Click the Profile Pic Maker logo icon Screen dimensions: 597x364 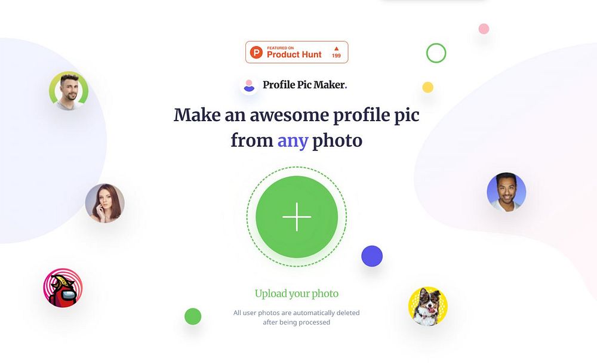(249, 85)
